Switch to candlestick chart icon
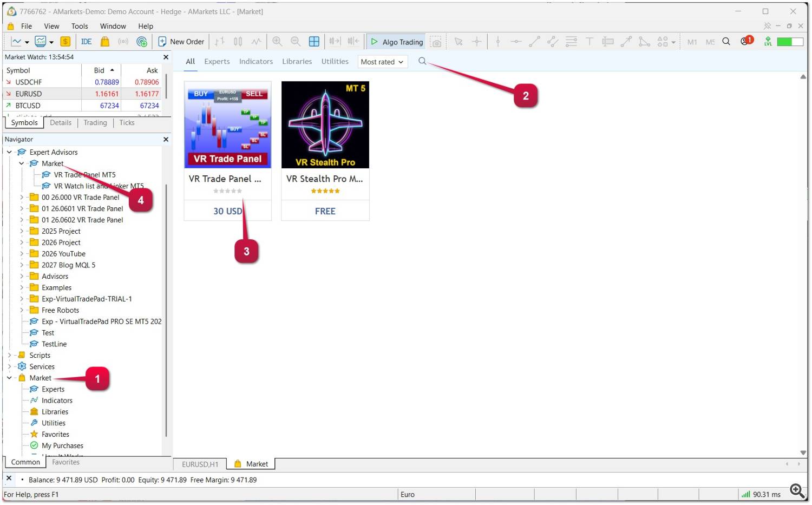Screen dimensions: 812x505 (238, 42)
